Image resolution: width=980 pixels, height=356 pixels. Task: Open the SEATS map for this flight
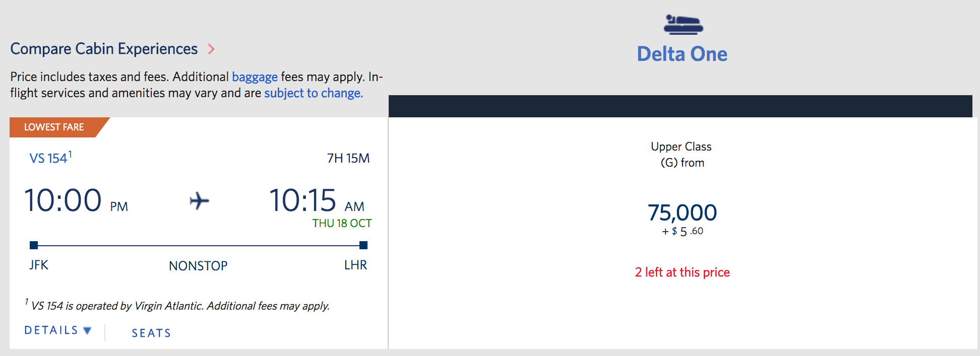coord(150,332)
